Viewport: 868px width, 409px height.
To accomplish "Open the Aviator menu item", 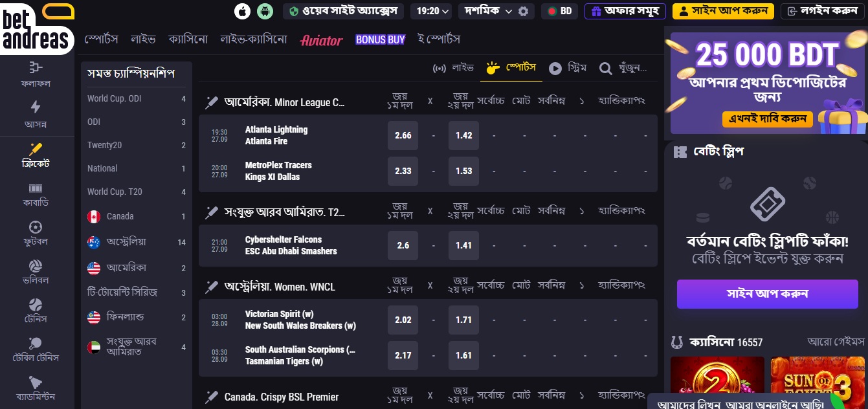I will 321,40.
